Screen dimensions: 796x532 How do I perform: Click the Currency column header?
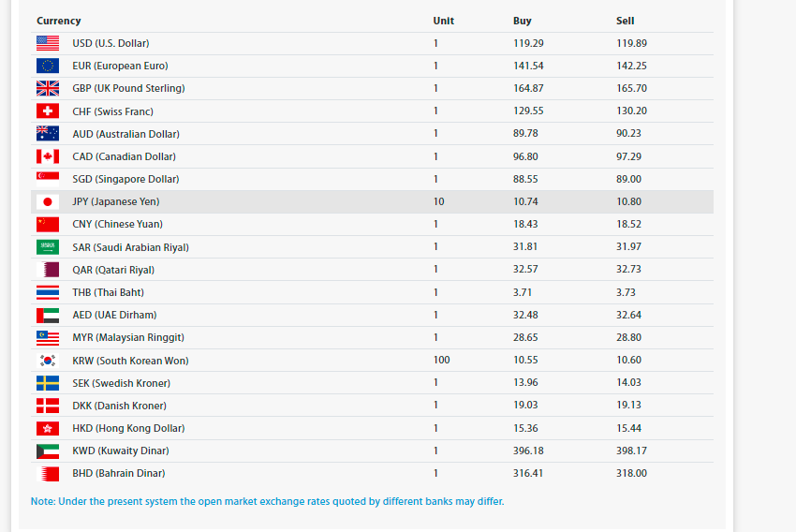click(59, 21)
